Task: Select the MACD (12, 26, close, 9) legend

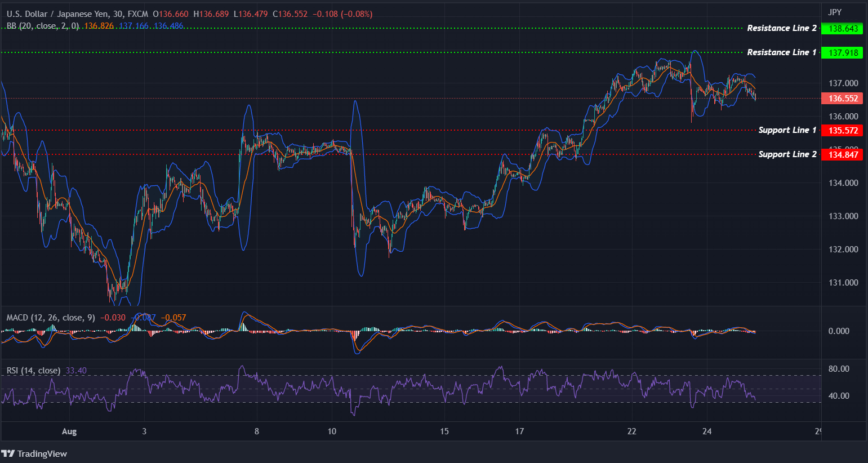Action: tap(50, 317)
